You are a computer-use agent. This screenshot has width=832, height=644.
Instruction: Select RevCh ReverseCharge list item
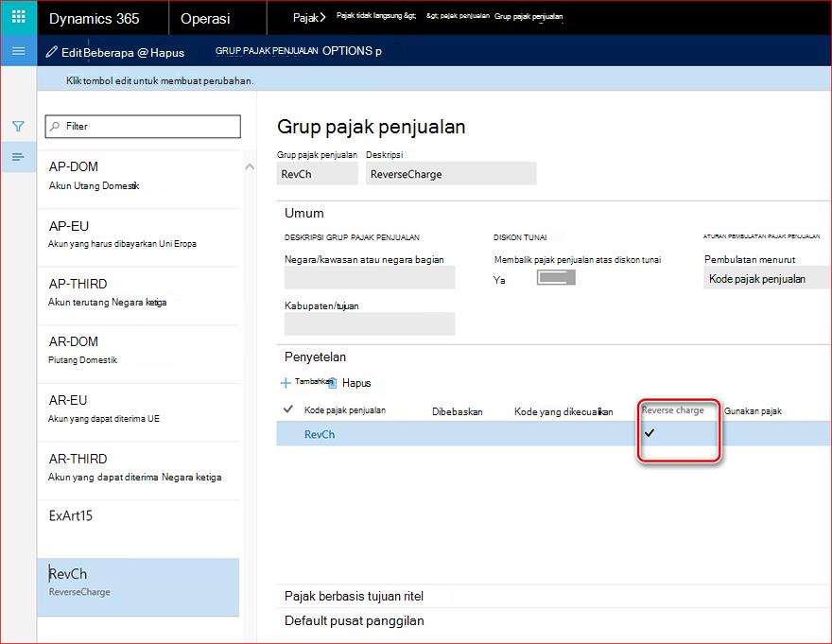[x=138, y=586]
